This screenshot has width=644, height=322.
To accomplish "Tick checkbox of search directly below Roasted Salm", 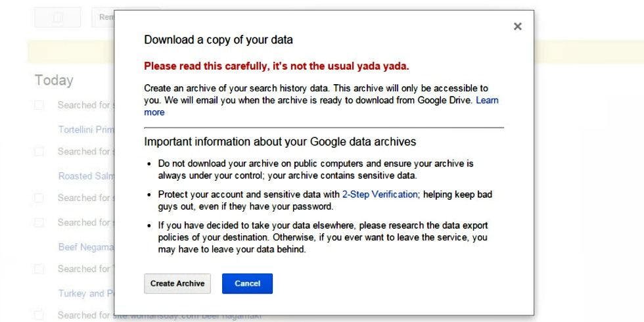I will [x=39, y=198].
